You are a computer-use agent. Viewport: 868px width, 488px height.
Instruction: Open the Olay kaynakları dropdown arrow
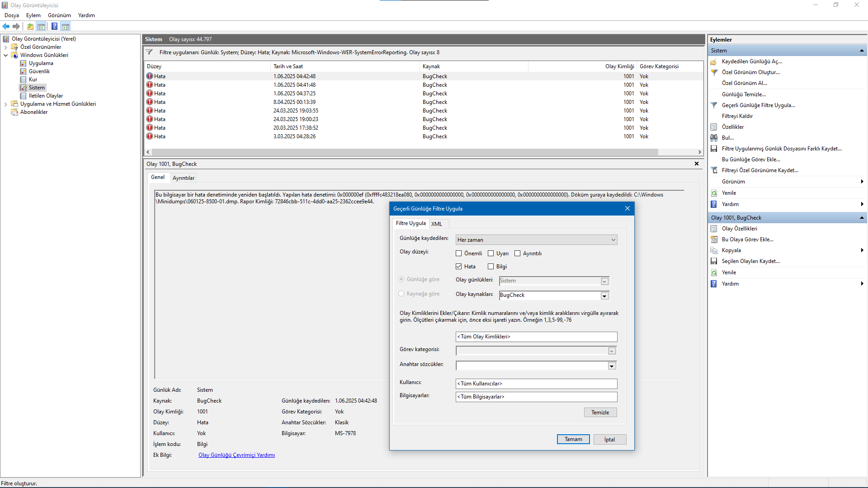coord(604,296)
